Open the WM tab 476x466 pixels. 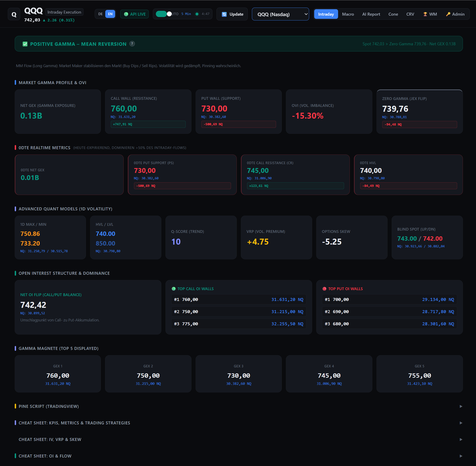click(430, 14)
